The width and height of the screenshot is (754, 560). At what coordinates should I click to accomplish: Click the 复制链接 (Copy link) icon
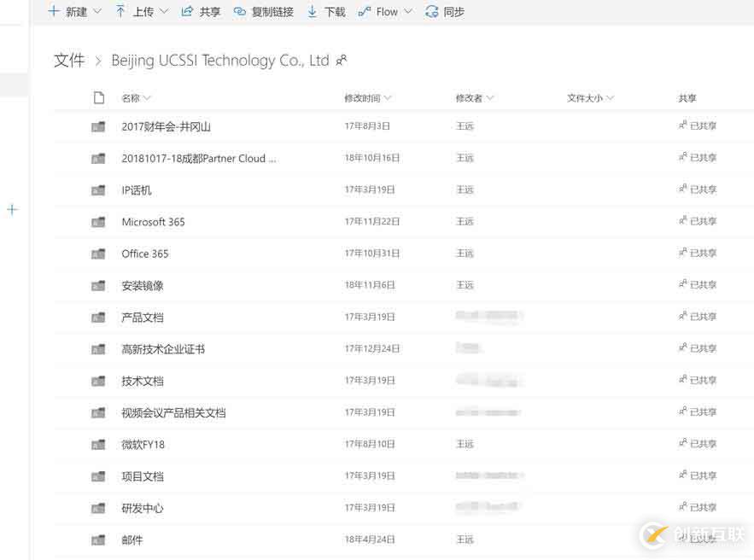point(240,11)
